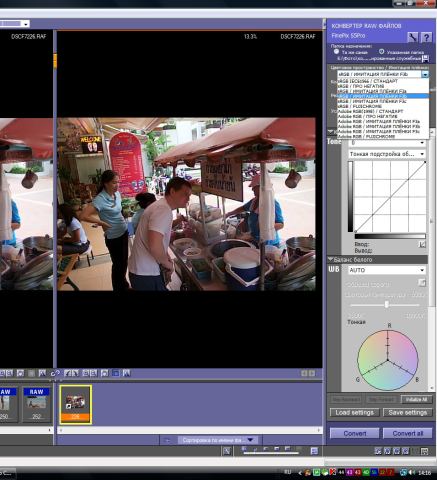Click the question mark help icon

point(426,37)
